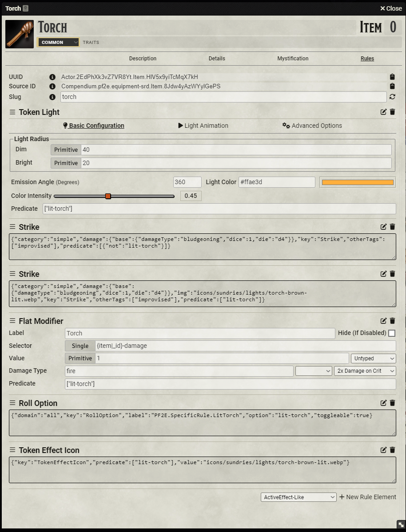
Task: Open the Untyped modifier type dropdown
Action: click(373, 358)
